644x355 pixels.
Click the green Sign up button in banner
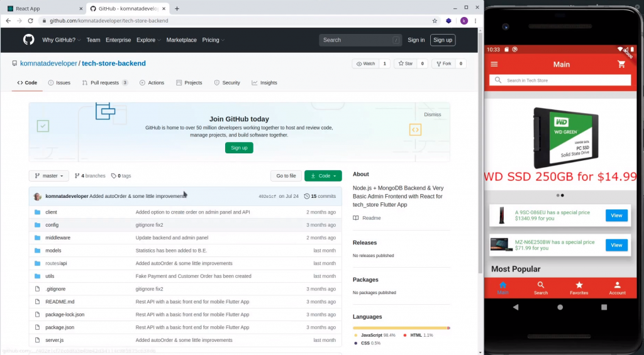[x=239, y=148]
